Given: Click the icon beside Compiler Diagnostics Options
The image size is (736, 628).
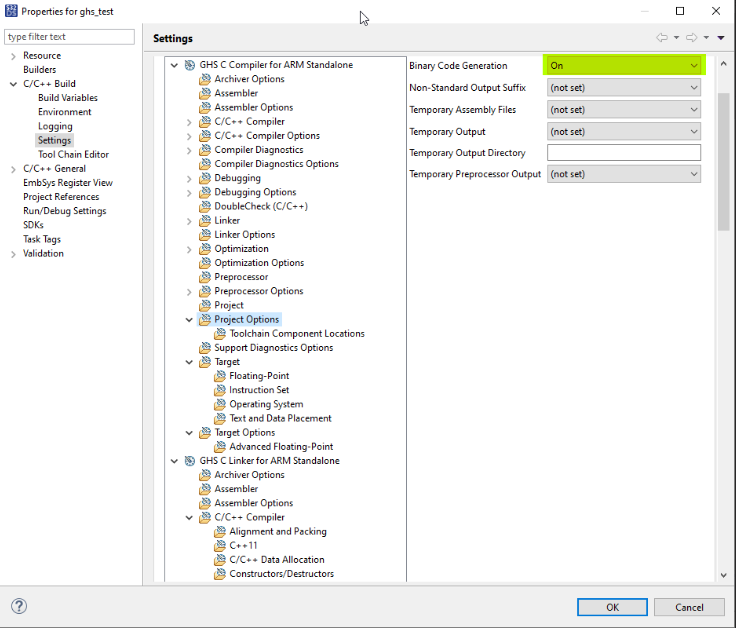Looking at the screenshot, I should tap(205, 164).
